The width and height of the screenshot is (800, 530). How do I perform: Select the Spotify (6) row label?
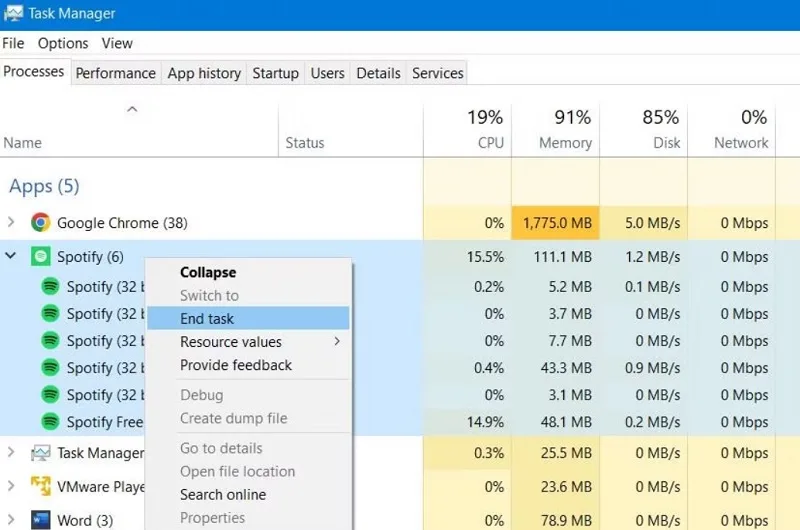90,257
